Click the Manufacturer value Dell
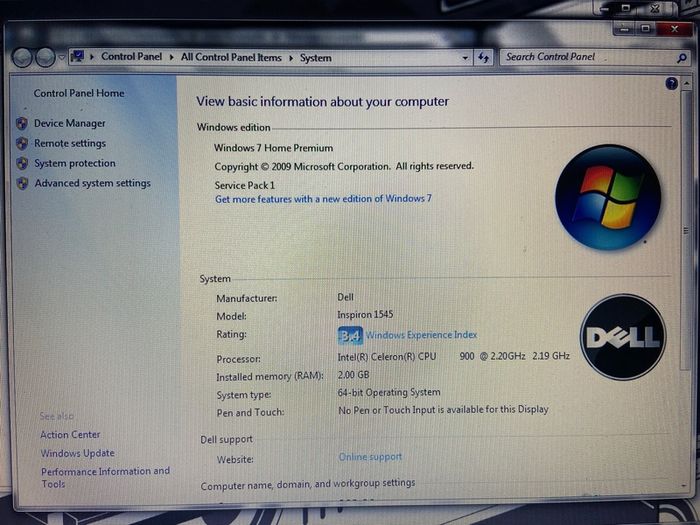 tap(346, 297)
